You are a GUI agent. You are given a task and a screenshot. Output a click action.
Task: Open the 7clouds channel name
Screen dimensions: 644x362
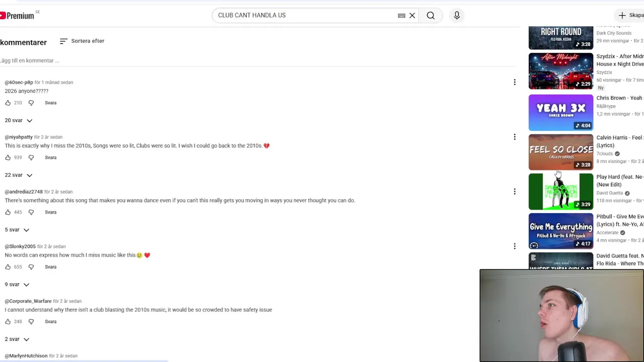605,154
